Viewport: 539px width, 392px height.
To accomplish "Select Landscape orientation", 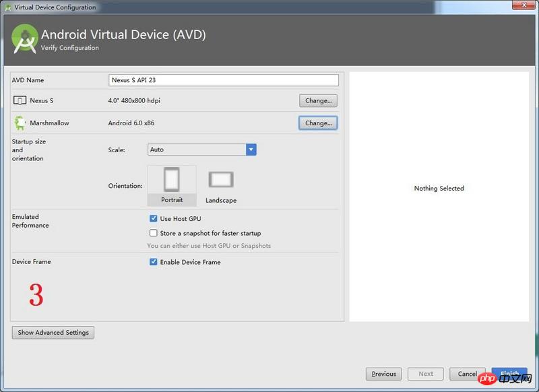I will click(221, 185).
